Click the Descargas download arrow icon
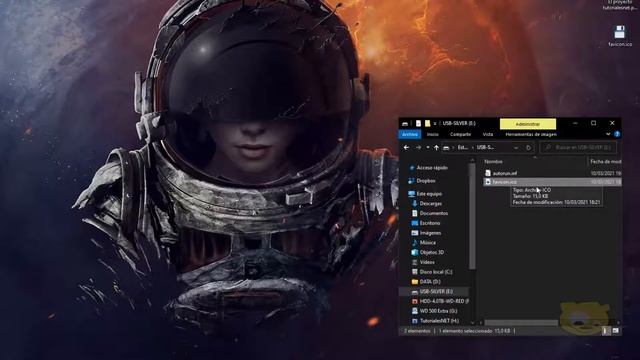The height and width of the screenshot is (360, 640). (415, 203)
